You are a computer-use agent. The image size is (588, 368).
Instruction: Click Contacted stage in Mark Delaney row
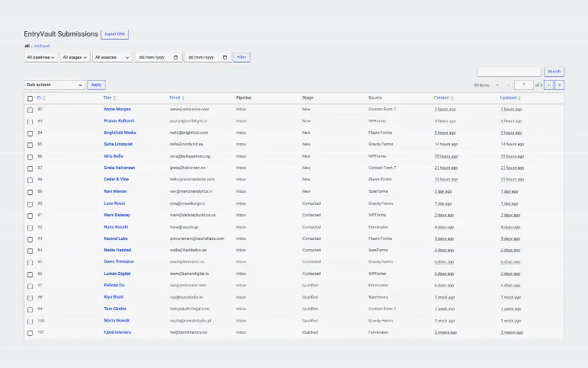(312, 215)
